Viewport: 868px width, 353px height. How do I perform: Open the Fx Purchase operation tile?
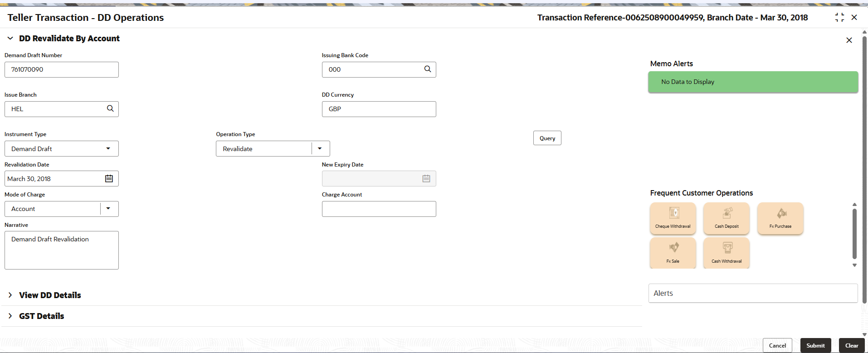[780, 218]
